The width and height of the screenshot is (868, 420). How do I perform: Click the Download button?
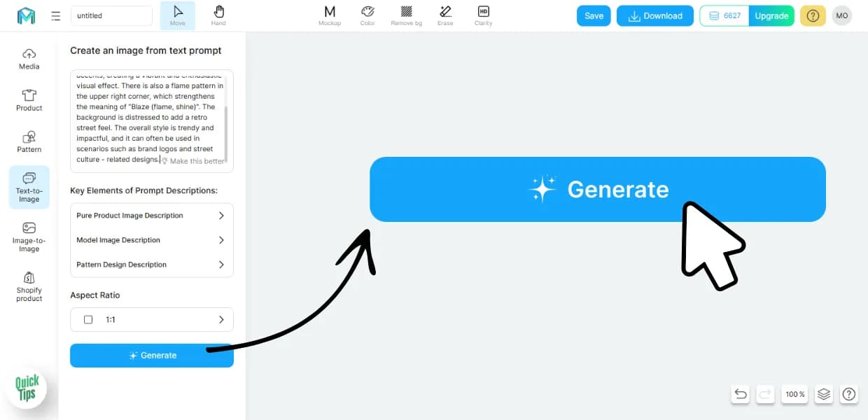655,16
